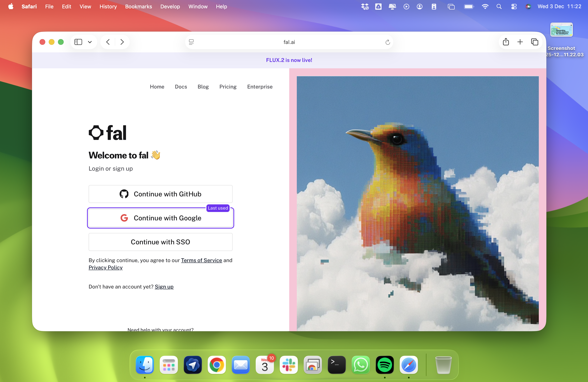Open Calendar from the Dock
The image size is (588, 382).
pos(265,365)
